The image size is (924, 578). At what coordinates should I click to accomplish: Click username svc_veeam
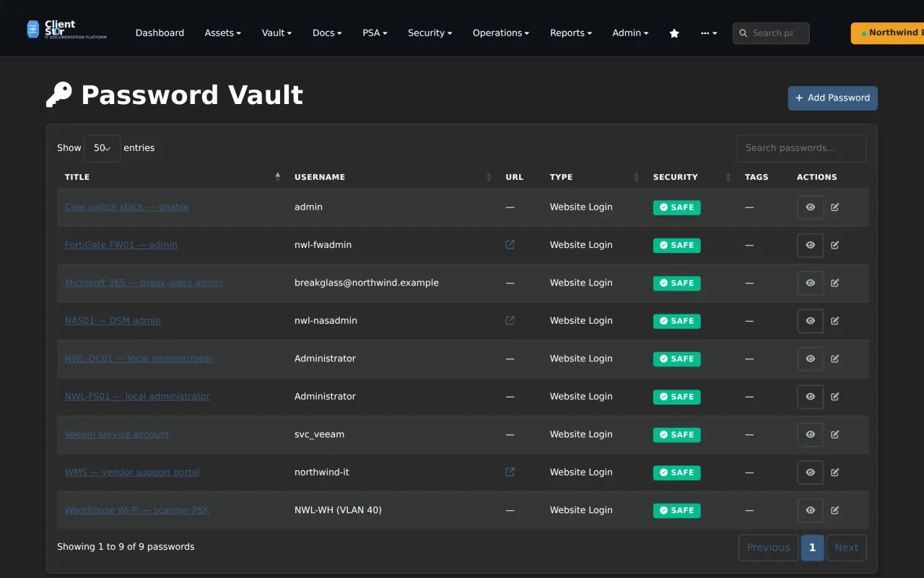click(319, 435)
